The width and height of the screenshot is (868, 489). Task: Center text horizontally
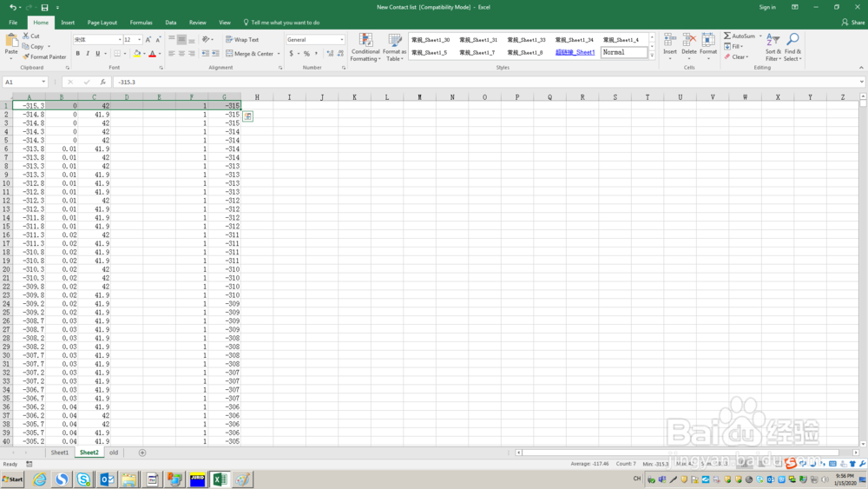click(181, 54)
